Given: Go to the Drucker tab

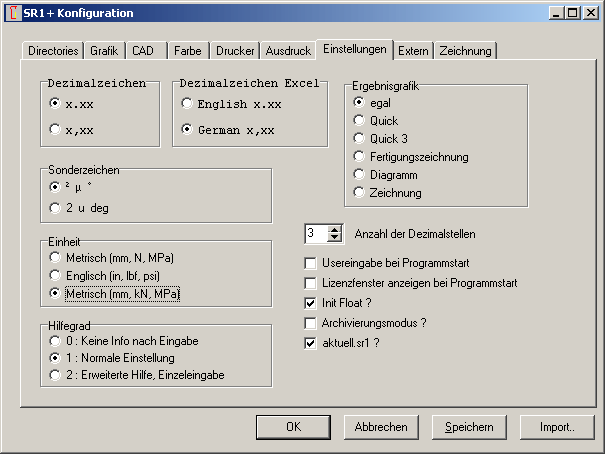Looking at the screenshot, I should coord(233,50).
